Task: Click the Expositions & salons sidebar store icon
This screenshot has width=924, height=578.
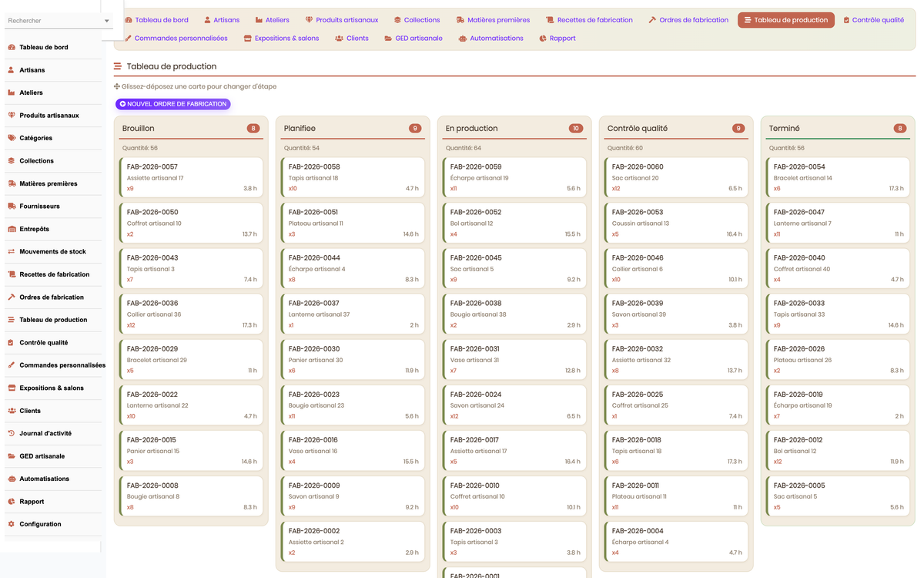Action: 12,388
